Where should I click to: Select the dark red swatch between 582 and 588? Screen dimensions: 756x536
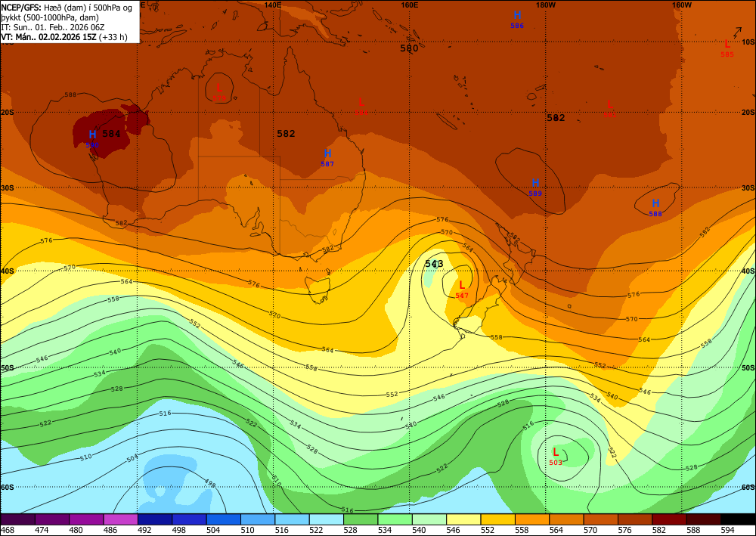pyautogui.click(x=669, y=519)
